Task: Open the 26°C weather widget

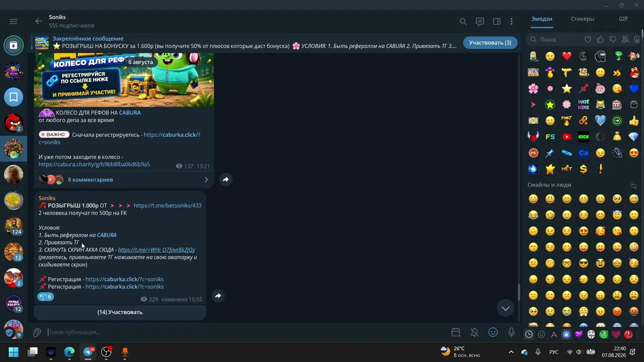Action: click(460, 351)
